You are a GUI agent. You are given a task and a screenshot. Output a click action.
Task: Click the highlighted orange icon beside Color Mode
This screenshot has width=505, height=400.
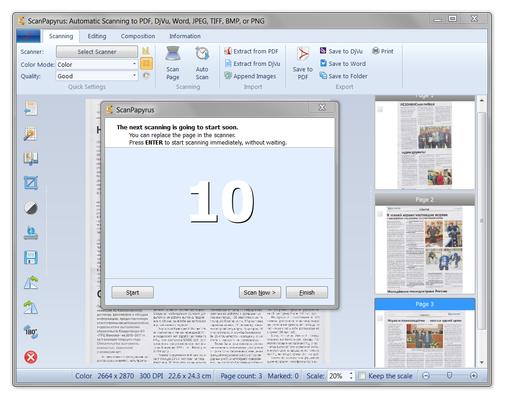pos(146,63)
